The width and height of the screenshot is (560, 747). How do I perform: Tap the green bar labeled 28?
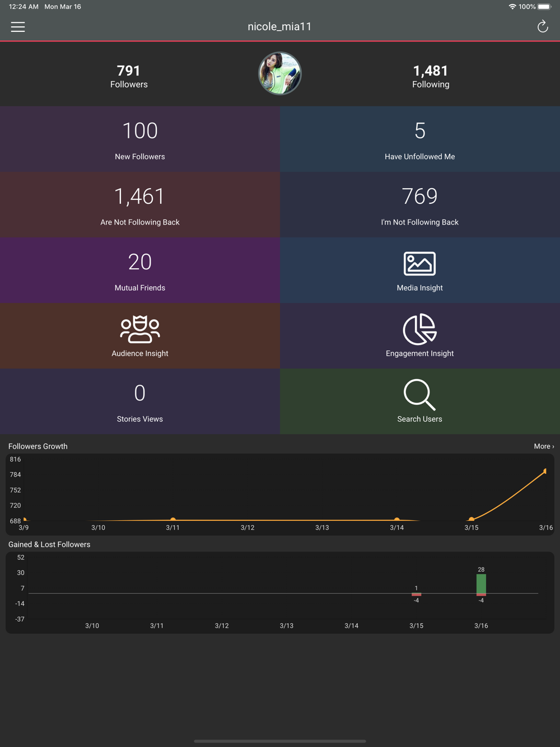[x=481, y=583]
